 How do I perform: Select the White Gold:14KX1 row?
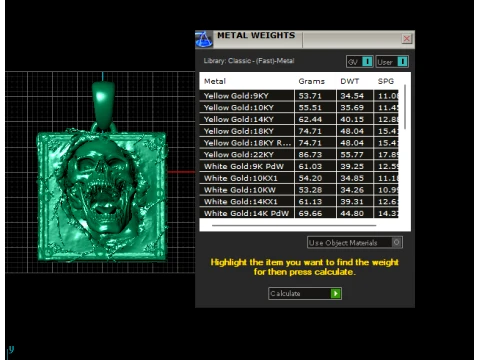[x=299, y=201]
